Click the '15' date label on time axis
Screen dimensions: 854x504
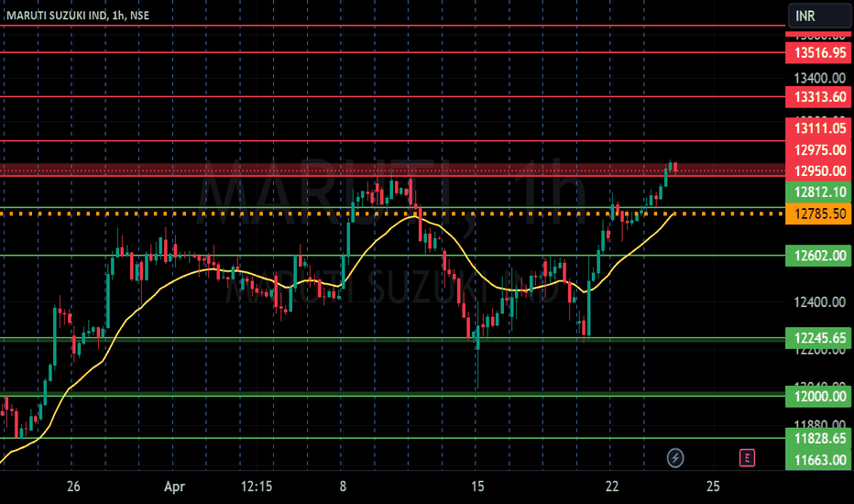click(x=477, y=486)
